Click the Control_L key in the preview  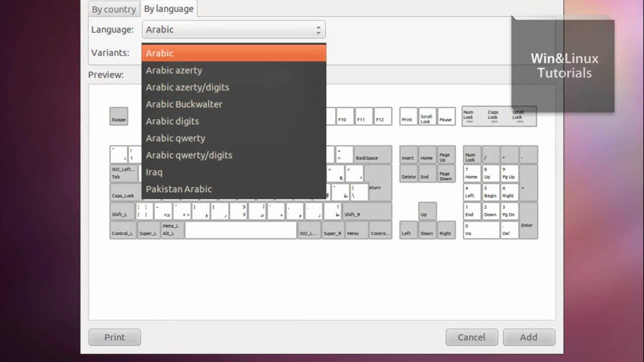123,230
